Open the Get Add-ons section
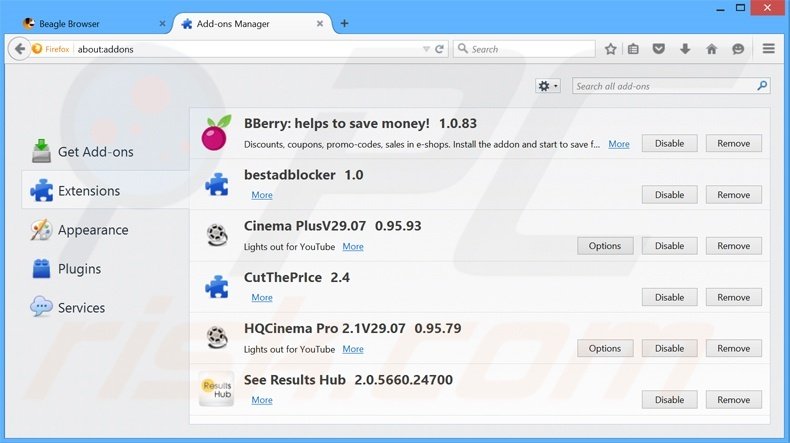 pos(105,152)
